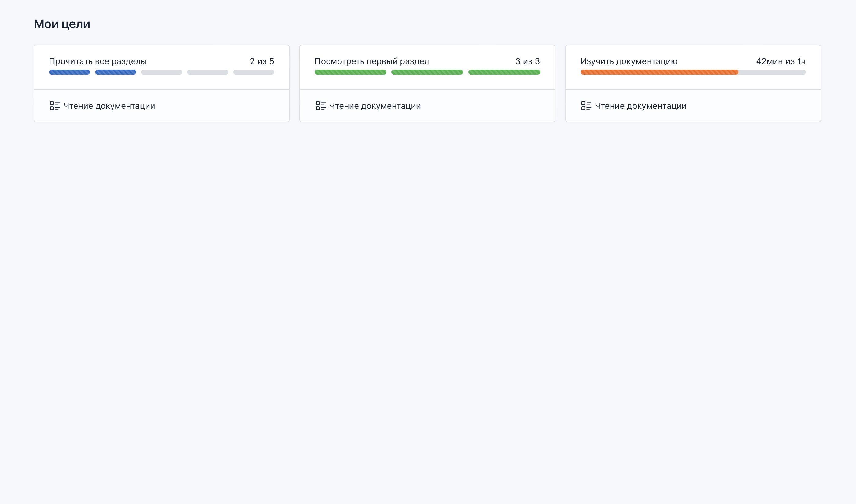Click the '42мин из 1ч' counter
This screenshot has height=504, width=856.
(781, 61)
